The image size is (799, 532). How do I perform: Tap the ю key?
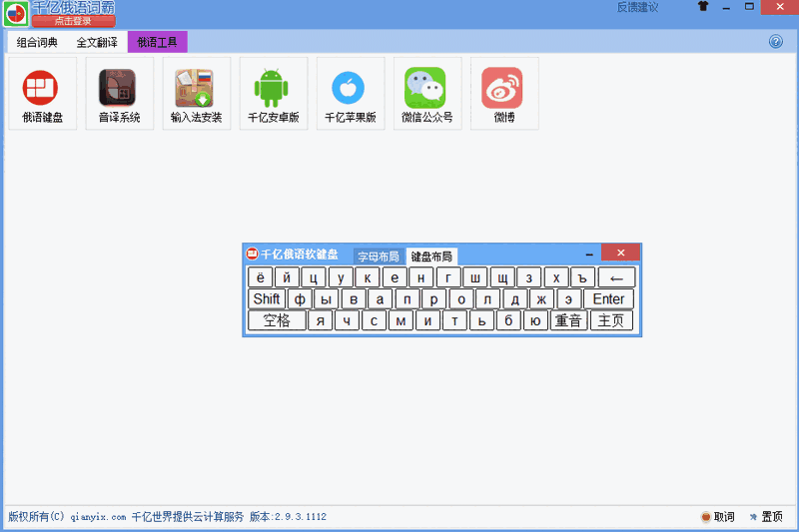click(x=535, y=320)
